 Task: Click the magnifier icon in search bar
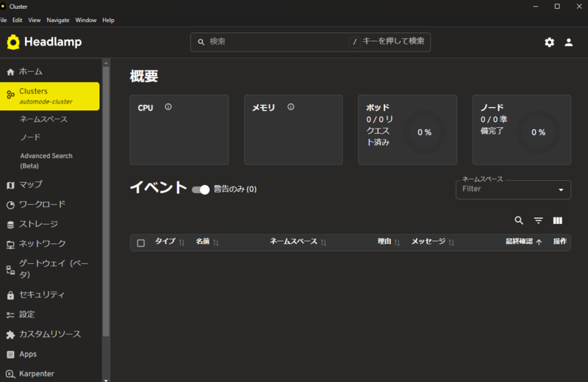201,42
